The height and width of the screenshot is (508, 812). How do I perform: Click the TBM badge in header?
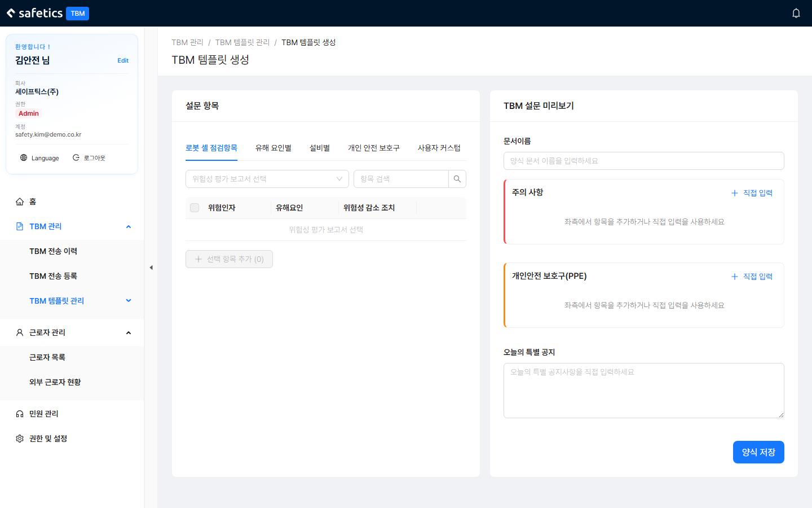pyautogui.click(x=78, y=14)
